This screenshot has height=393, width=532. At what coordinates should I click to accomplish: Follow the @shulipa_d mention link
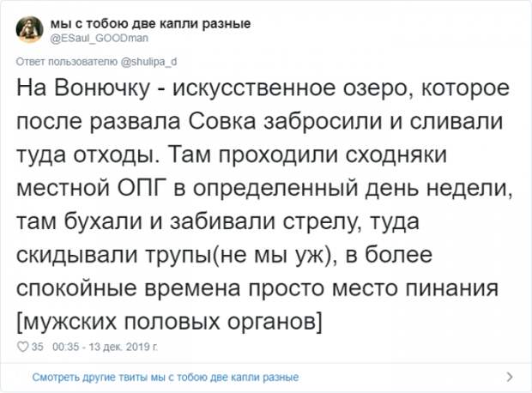click(149, 62)
